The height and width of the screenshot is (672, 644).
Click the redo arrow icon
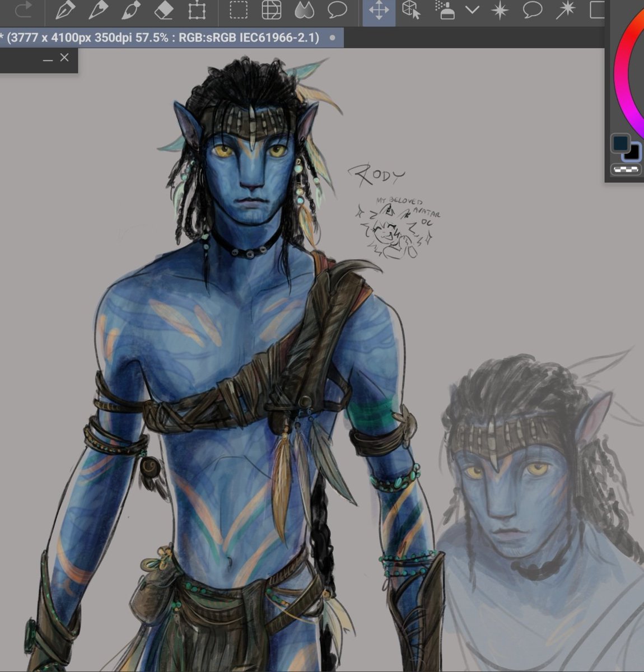click(x=24, y=10)
